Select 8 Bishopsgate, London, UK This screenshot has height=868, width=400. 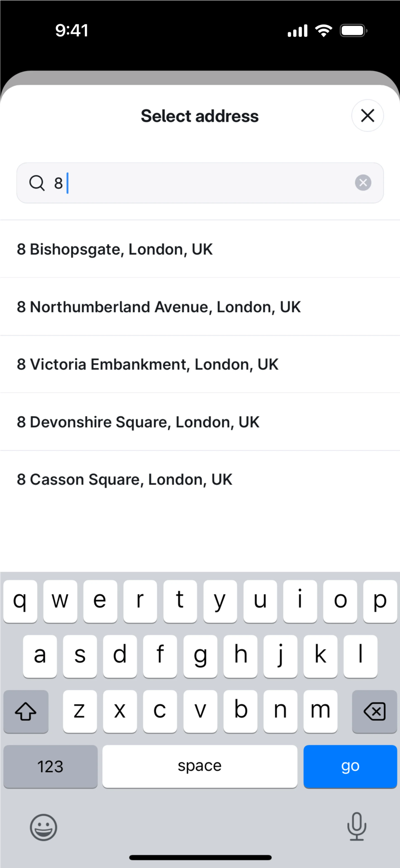click(115, 249)
